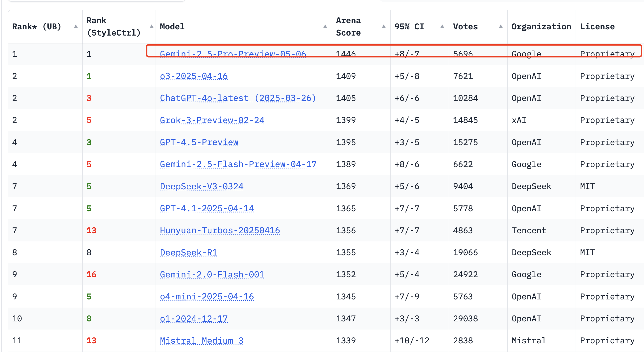Follow the GPT-4.5-Preview link
Viewport: 644px width, 352px height.
point(199,142)
